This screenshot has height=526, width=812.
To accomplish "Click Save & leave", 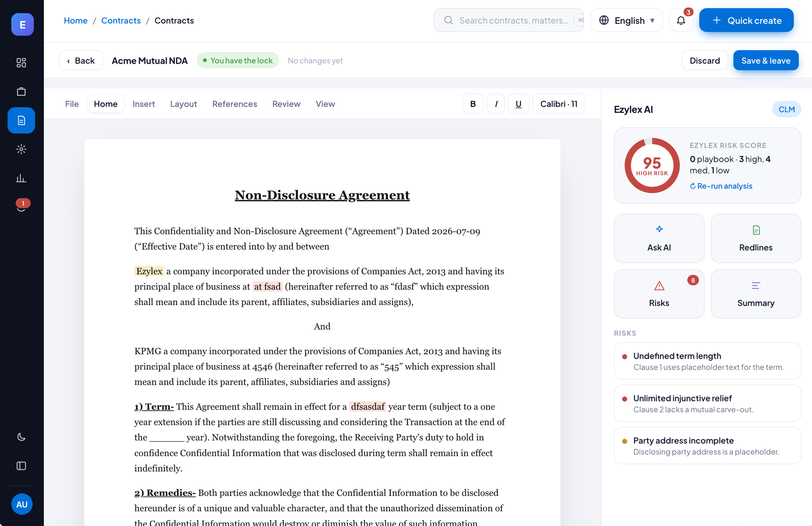I will pyautogui.click(x=766, y=61).
